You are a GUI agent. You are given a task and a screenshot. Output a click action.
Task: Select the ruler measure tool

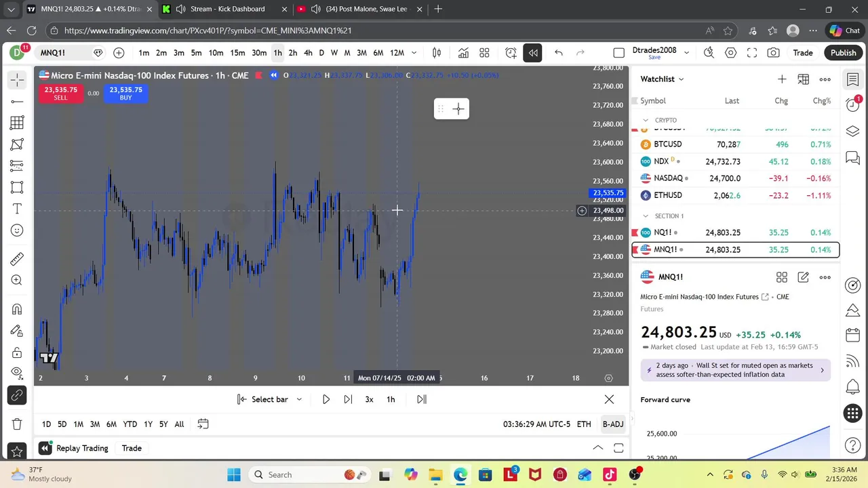(x=17, y=259)
